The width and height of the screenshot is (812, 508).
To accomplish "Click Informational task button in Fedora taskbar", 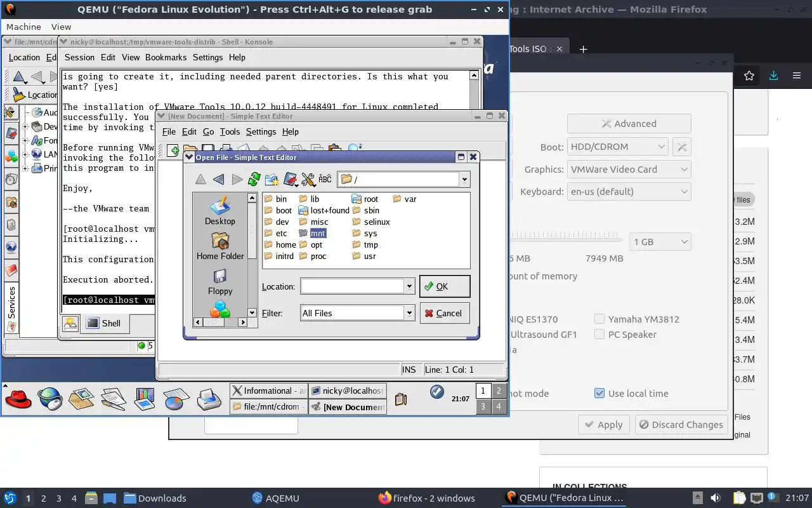I will click(269, 391).
